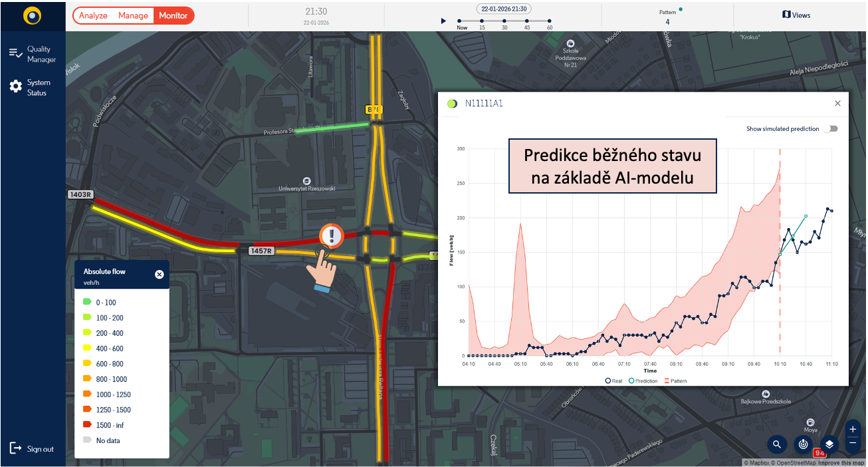Toggle the Prediction series in chart legend

tap(643, 381)
